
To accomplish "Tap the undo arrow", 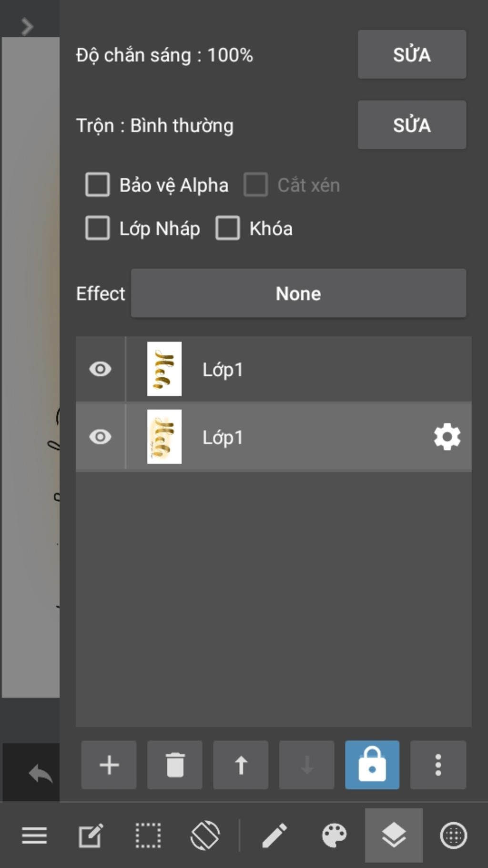I will (40, 774).
